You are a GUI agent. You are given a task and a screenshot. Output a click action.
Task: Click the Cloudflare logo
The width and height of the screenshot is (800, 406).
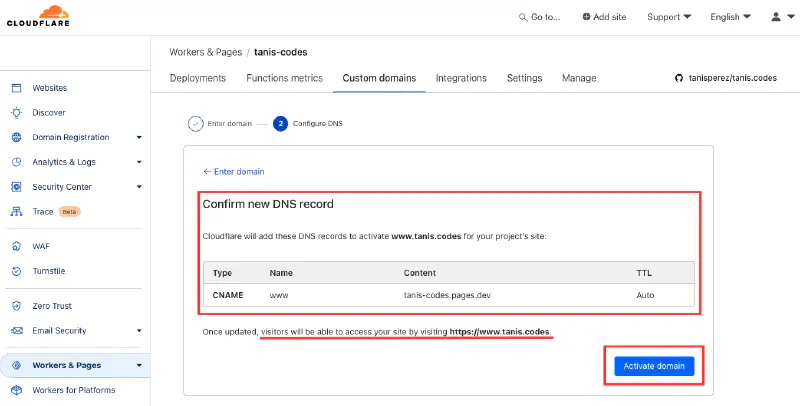pos(38,16)
